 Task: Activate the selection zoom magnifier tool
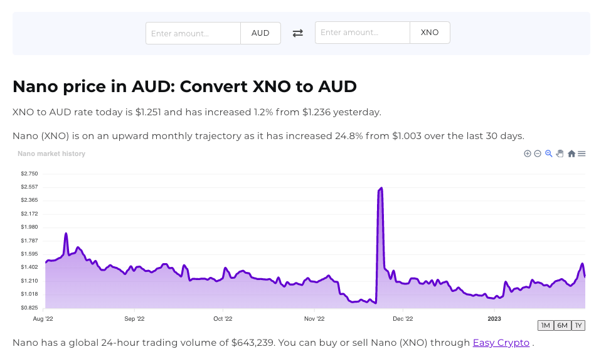[549, 153]
